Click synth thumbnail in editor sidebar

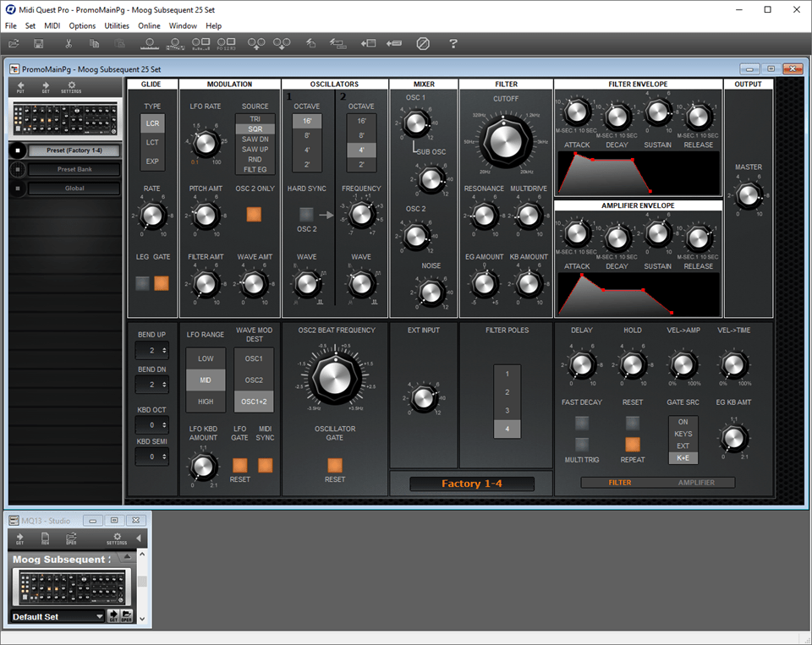point(65,118)
